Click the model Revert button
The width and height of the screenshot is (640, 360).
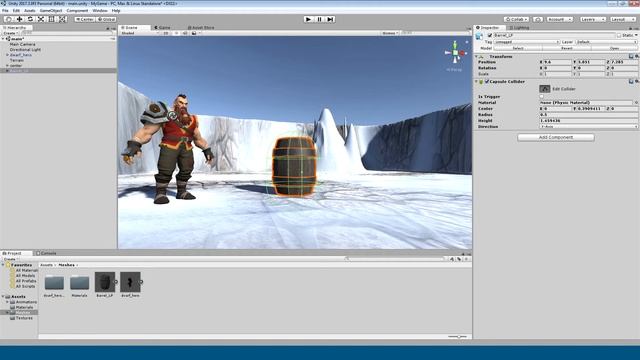click(x=567, y=48)
